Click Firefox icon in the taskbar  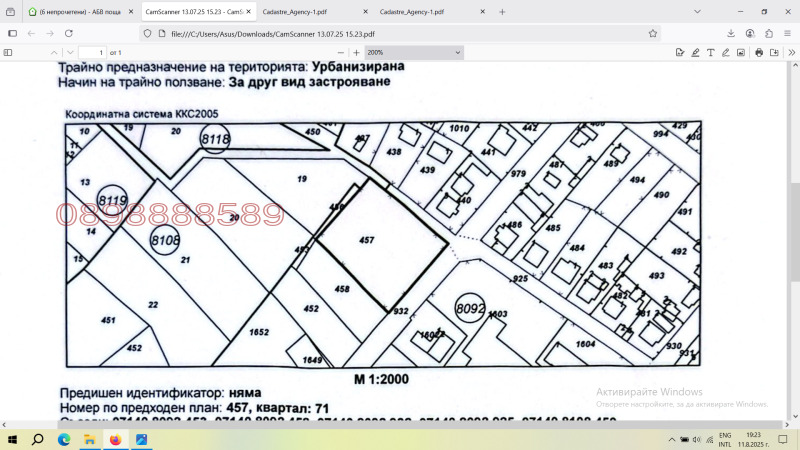pyautogui.click(x=116, y=439)
